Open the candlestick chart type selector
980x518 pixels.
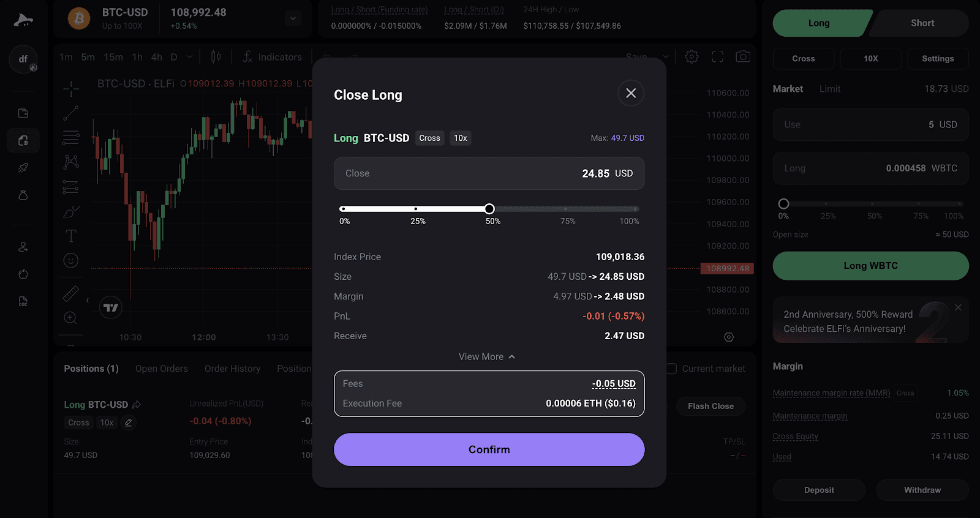coord(216,57)
